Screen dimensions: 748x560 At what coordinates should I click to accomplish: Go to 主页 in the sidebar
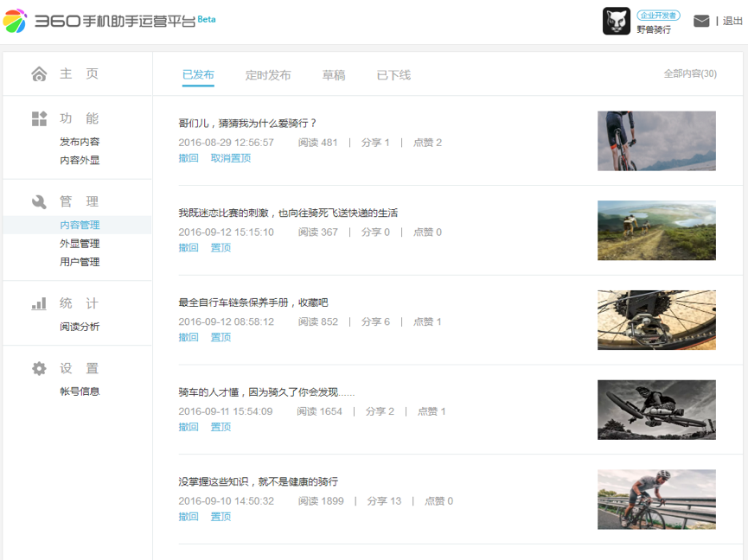pyautogui.click(x=79, y=73)
